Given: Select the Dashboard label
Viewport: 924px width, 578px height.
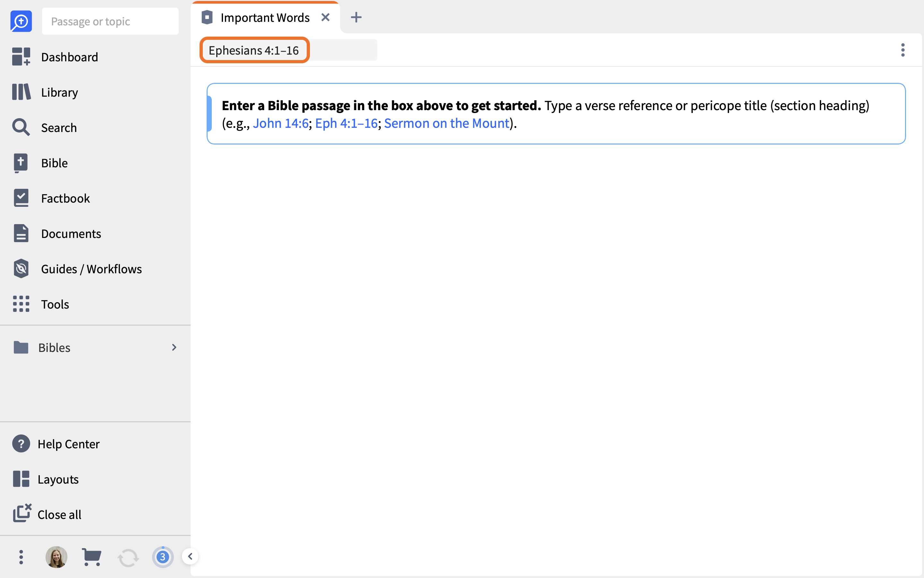Looking at the screenshot, I should coord(70,57).
